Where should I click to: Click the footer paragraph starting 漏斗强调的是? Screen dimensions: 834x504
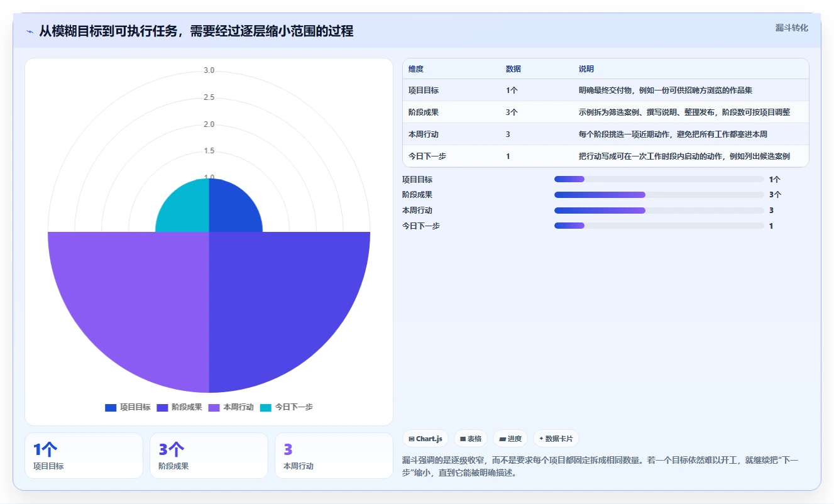coord(600,466)
